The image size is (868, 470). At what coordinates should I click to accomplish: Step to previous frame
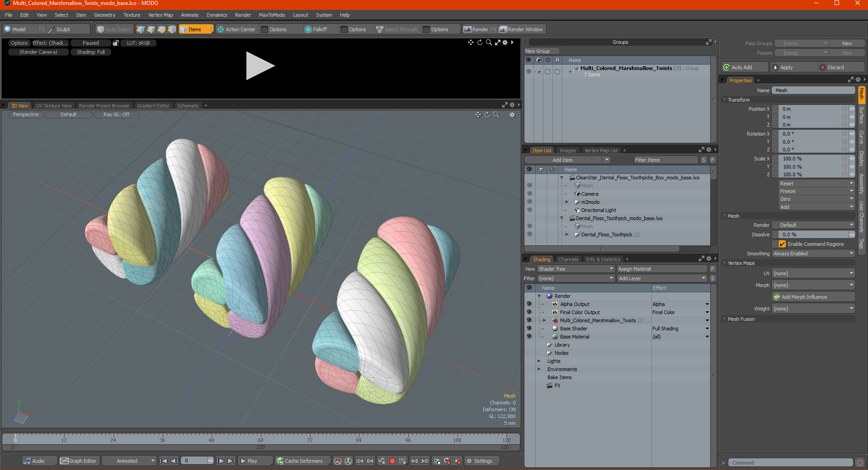point(174,461)
